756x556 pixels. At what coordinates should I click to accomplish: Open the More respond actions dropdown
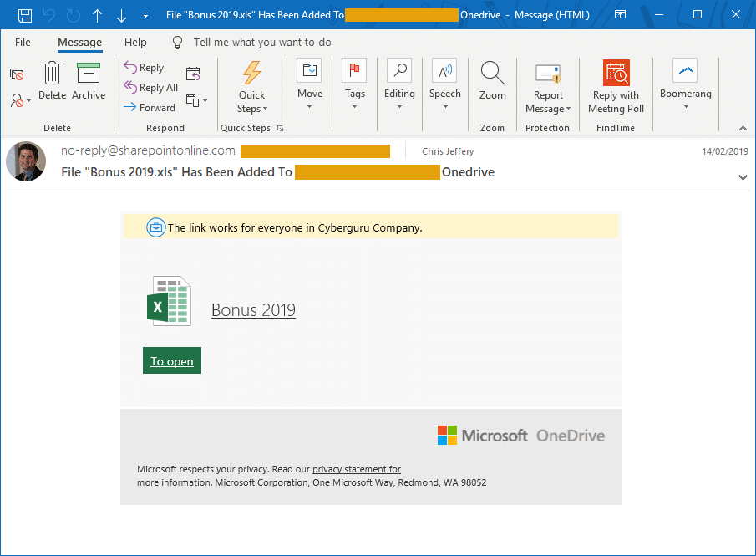click(x=196, y=100)
